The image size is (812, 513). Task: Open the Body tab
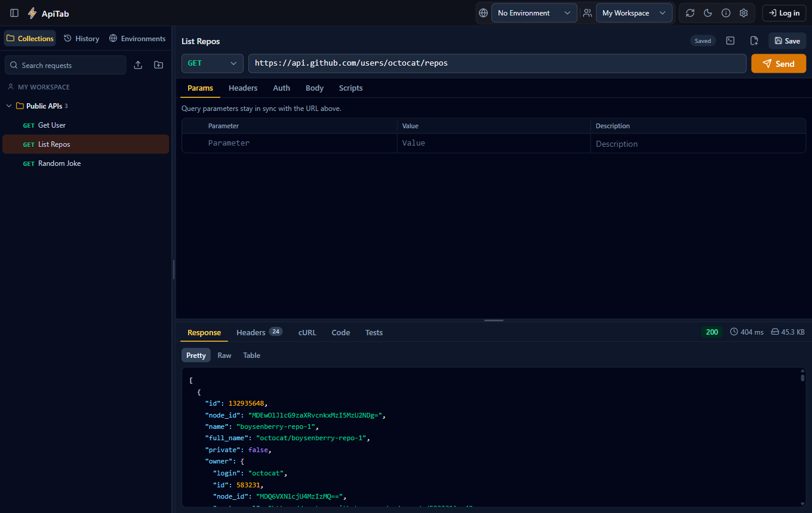tap(315, 88)
